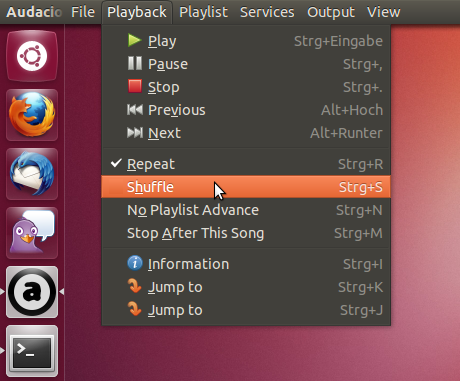Open the Services menu
460x381 pixels.
point(267,12)
